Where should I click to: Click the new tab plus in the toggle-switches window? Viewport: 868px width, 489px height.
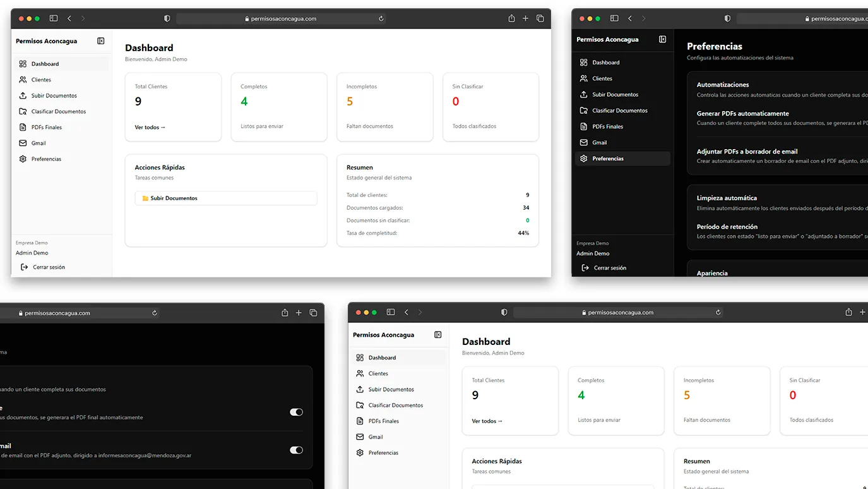[x=299, y=313]
